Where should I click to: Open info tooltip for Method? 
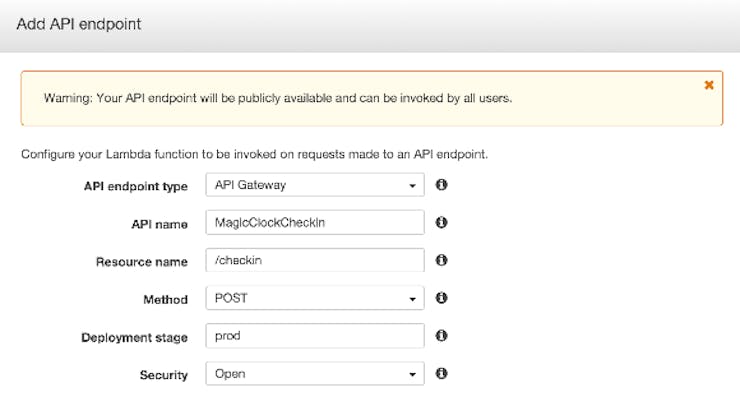point(441,298)
